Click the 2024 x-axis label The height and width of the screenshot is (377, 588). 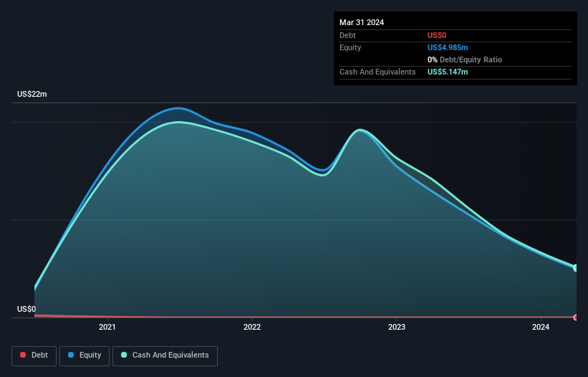tap(541, 327)
